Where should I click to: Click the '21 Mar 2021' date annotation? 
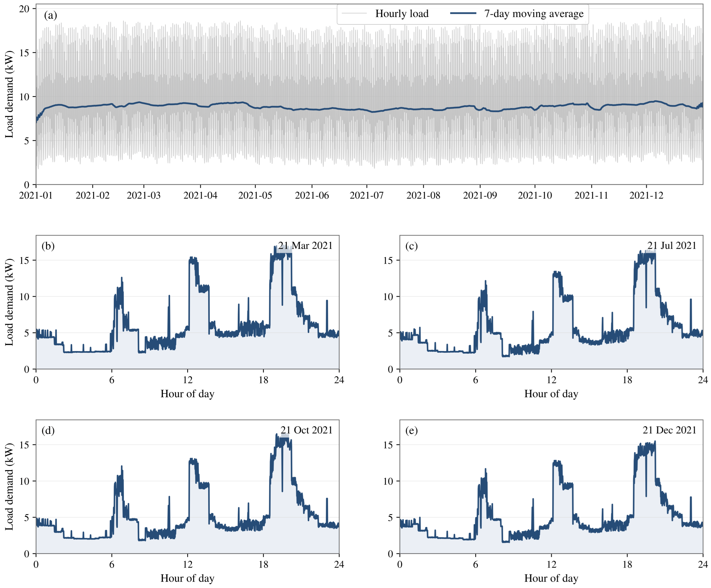point(305,245)
